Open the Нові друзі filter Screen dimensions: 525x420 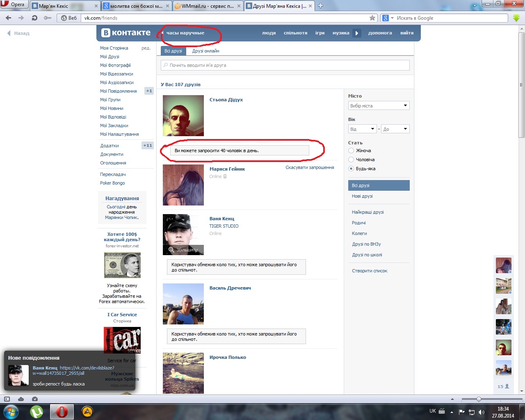pyautogui.click(x=362, y=196)
